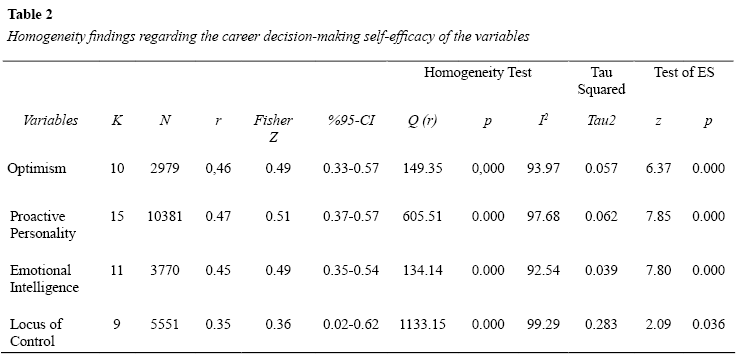Select the Proactive Personality row label
Screen dimensions: 747x361
coord(43,225)
